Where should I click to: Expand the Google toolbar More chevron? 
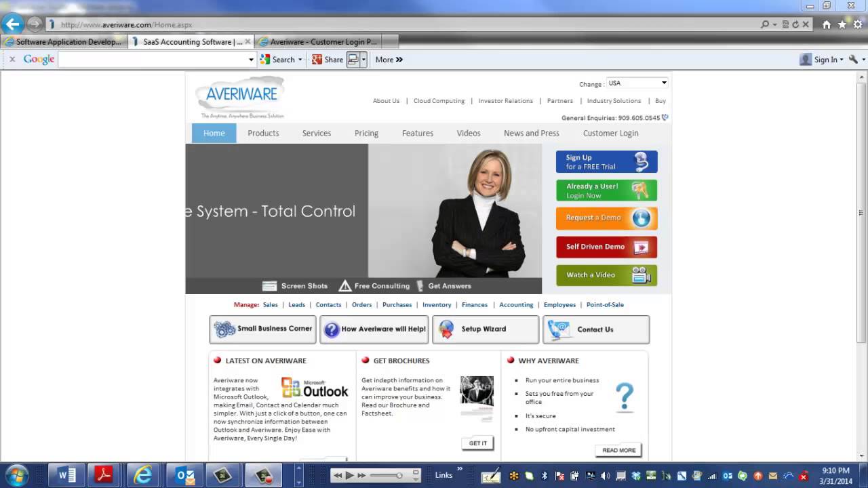click(x=389, y=60)
